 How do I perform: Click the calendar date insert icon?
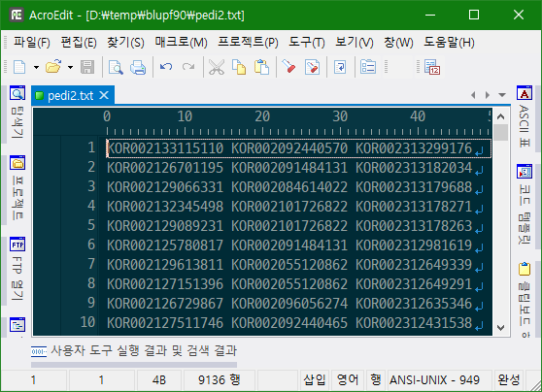coord(432,67)
